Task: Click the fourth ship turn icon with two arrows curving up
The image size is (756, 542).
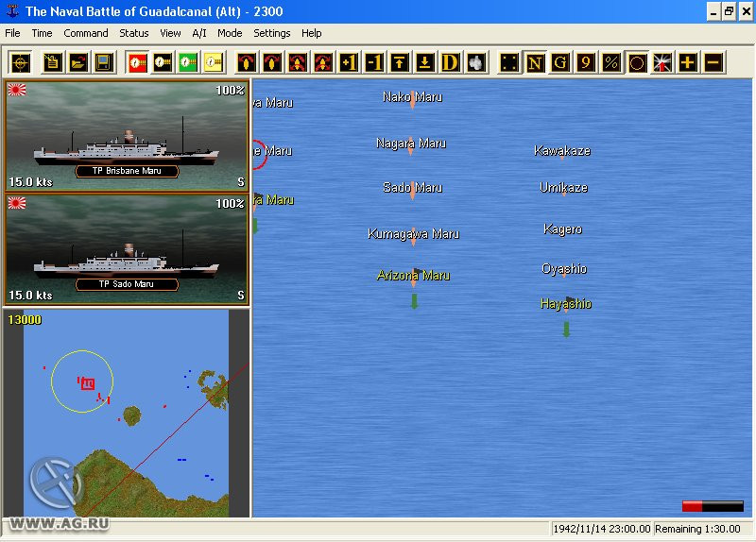Action: click(x=322, y=62)
